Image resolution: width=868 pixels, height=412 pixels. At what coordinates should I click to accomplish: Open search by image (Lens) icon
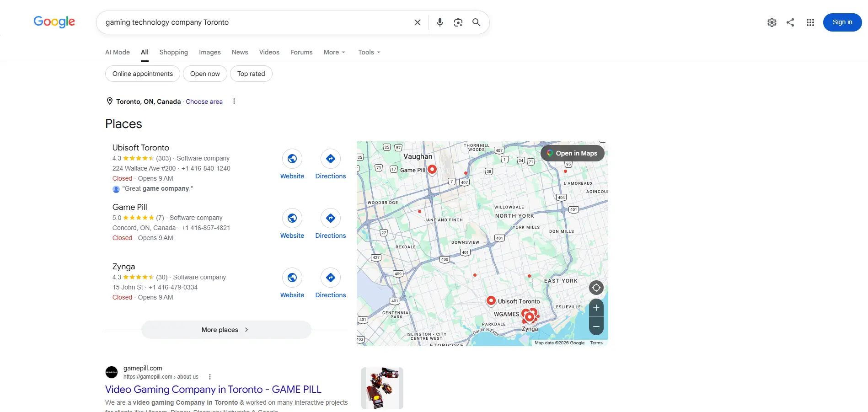tap(458, 22)
